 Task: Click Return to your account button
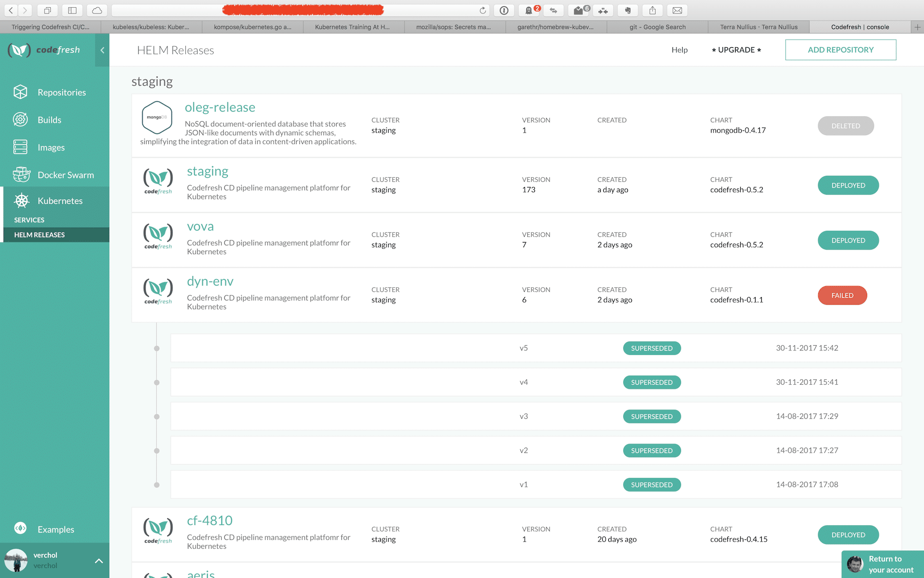click(883, 564)
